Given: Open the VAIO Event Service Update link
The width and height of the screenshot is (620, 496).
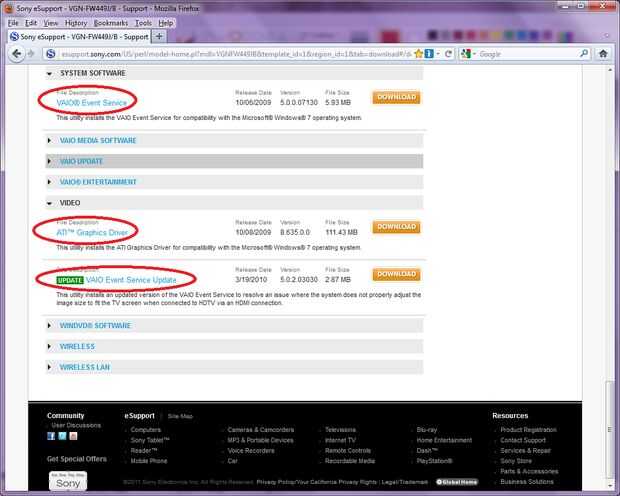Looking at the screenshot, I should (131, 280).
